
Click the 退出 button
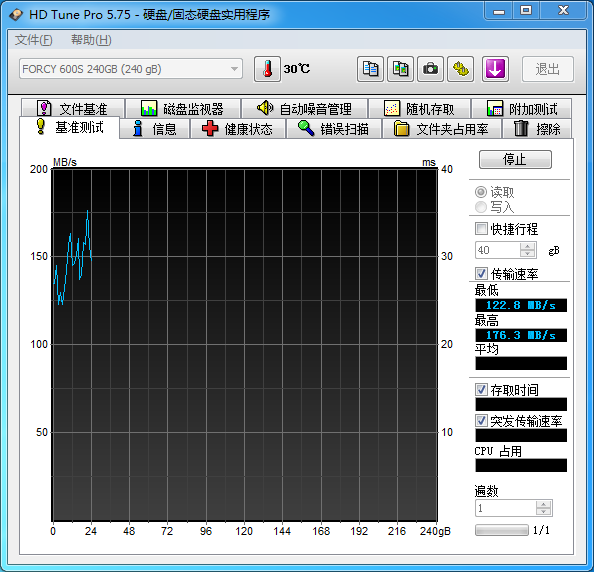coord(548,69)
